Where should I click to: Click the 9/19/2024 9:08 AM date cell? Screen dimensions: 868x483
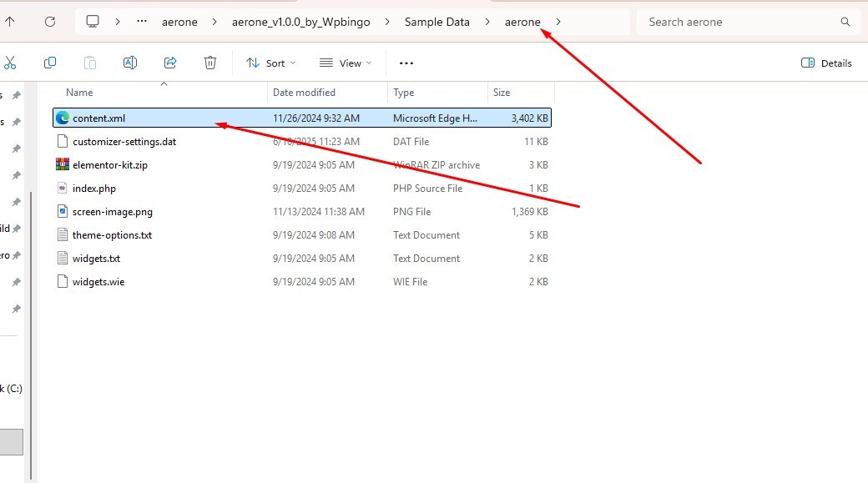313,234
